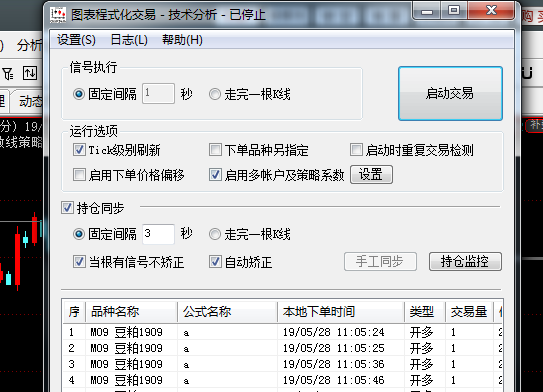Click the 信号执行 interval seconds field
This screenshot has width=543, height=392.
[158, 93]
